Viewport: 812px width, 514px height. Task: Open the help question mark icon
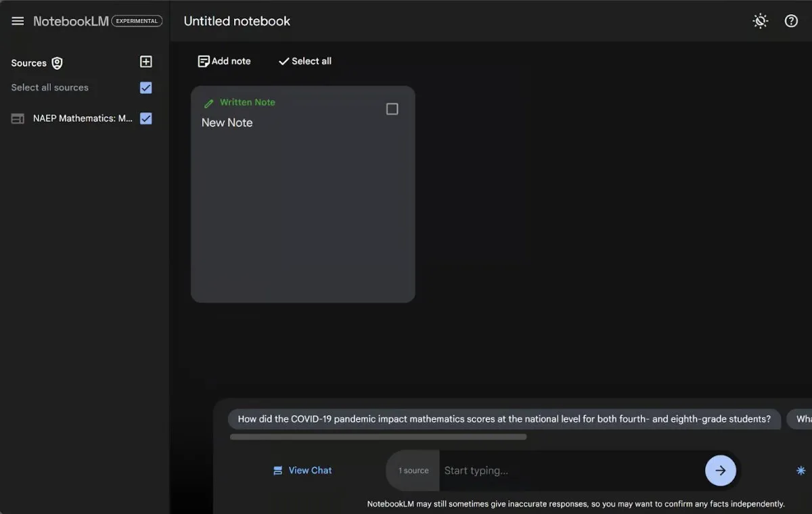pyautogui.click(x=791, y=21)
